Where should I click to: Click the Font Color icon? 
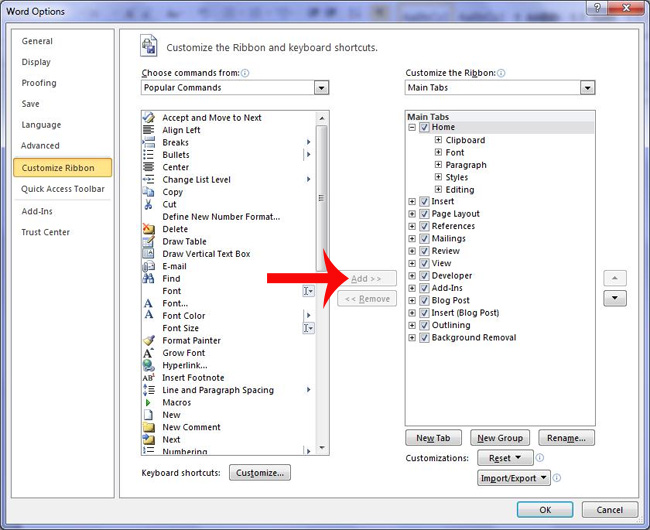(148, 315)
